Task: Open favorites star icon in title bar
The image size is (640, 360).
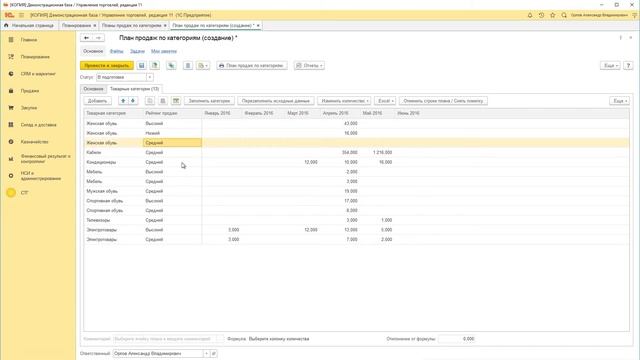Action: [x=553, y=15]
